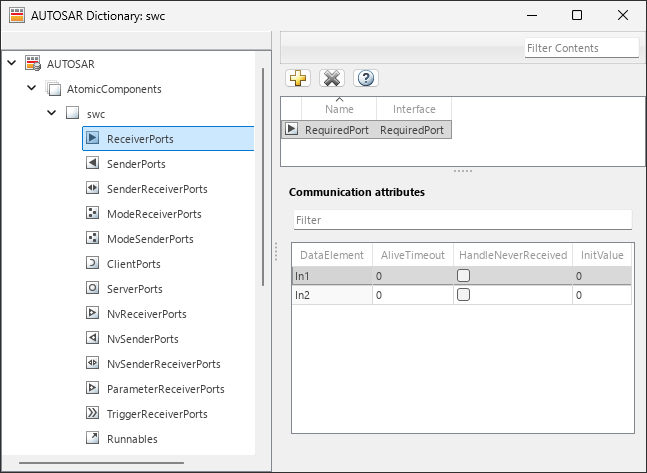This screenshot has width=647, height=473.
Task: Select the SenderPorts arrow icon
Action: point(92,163)
